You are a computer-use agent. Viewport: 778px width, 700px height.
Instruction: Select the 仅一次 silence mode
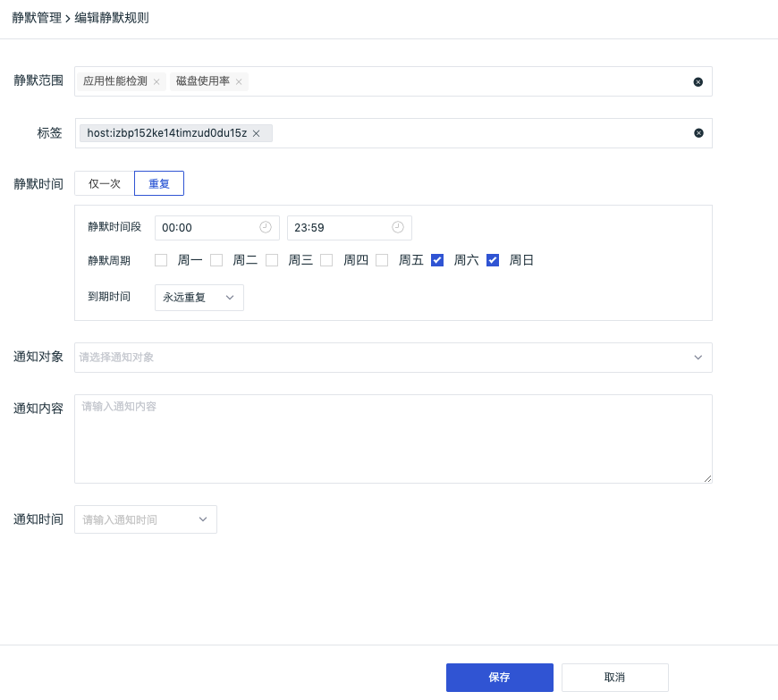105,183
